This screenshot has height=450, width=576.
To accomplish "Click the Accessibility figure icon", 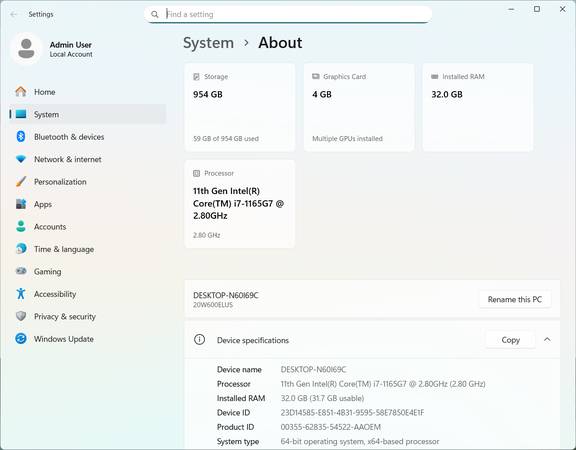I will (x=21, y=294).
